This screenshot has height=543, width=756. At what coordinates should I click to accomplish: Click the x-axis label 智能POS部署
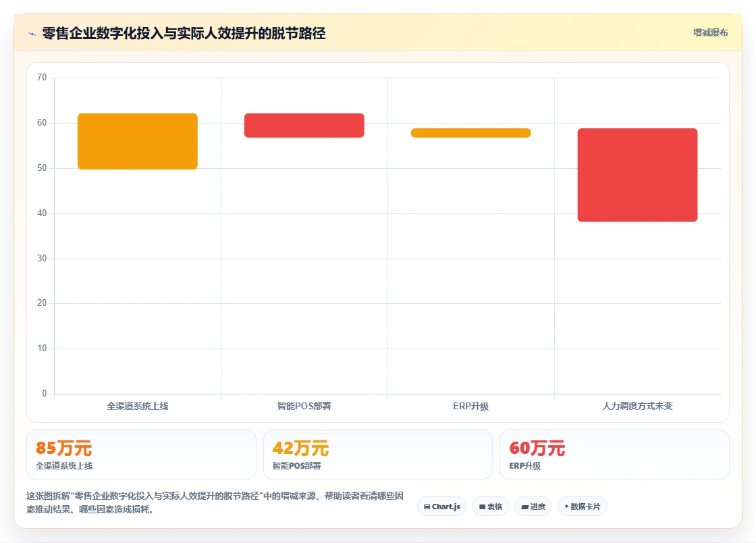click(x=304, y=406)
